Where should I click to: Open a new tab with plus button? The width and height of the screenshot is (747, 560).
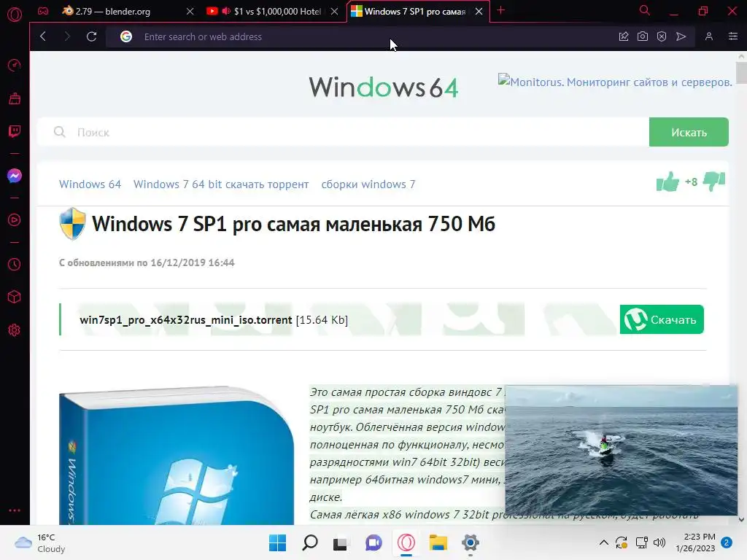tap(500, 10)
